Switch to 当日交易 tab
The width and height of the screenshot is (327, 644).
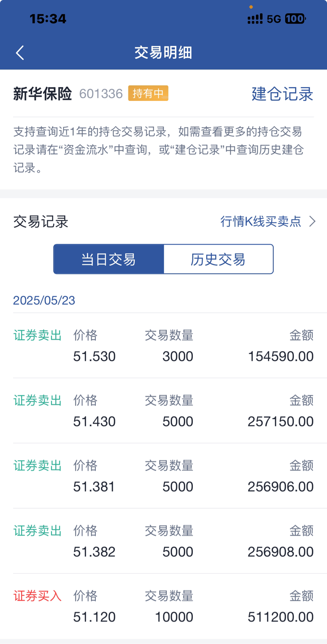point(109,259)
